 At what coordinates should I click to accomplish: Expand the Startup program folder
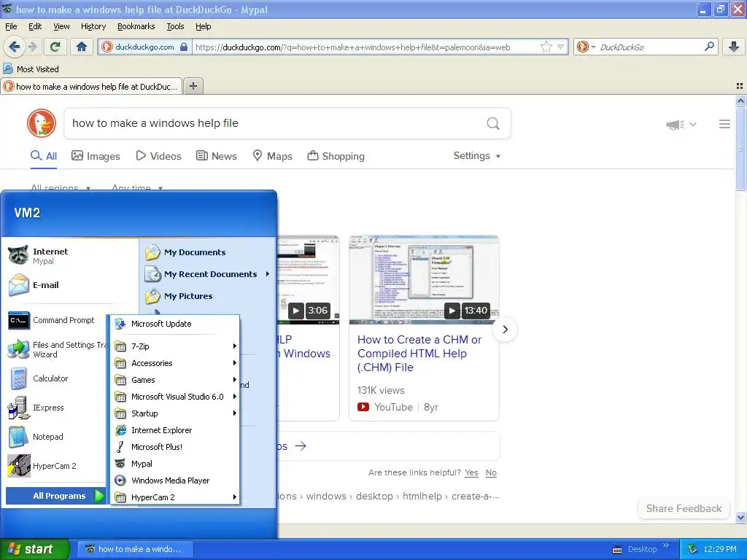pos(175,413)
